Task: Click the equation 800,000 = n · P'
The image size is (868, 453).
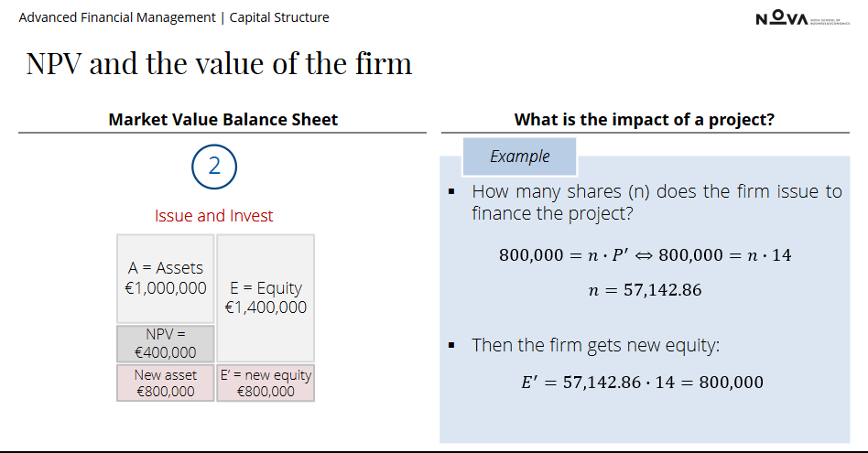Action: [564, 255]
